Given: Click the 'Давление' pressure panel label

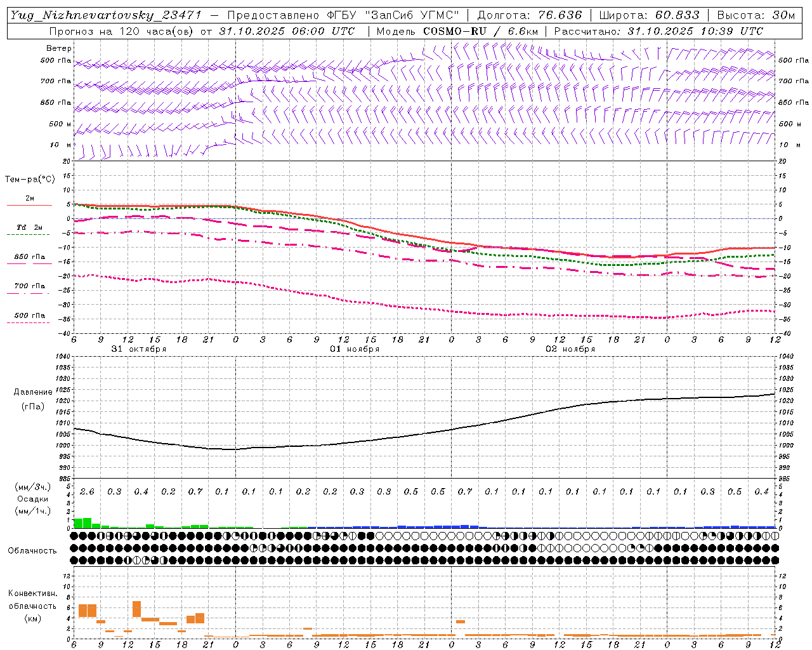Looking at the screenshot, I should [32, 392].
